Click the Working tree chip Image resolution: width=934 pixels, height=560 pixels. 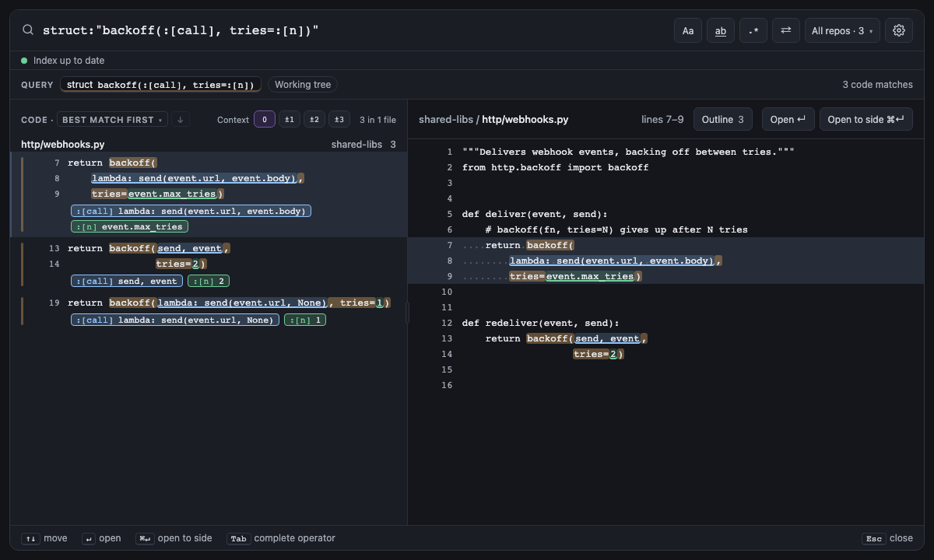click(303, 85)
